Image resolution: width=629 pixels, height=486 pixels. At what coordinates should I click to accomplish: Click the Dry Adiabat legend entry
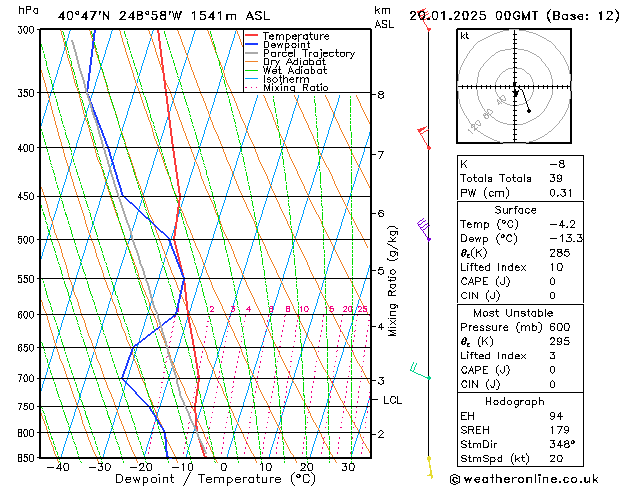tap(294, 62)
